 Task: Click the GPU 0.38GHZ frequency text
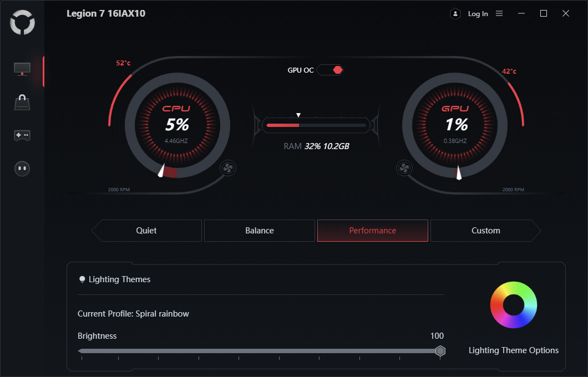(x=455, y=141)
